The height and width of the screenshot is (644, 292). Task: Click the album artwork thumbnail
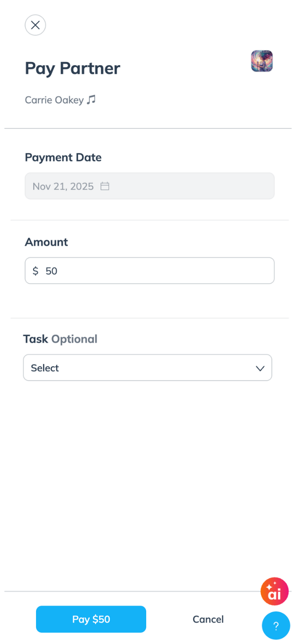point(262,61)
